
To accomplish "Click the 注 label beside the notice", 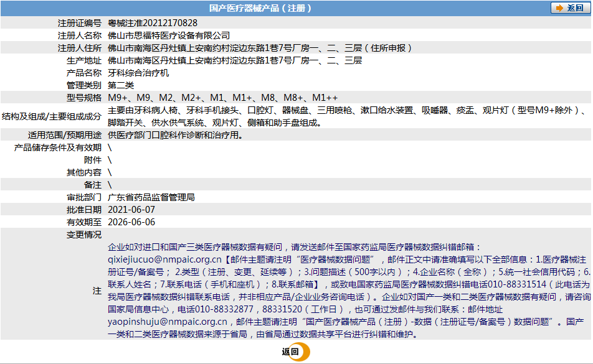I will click(97, 291).
